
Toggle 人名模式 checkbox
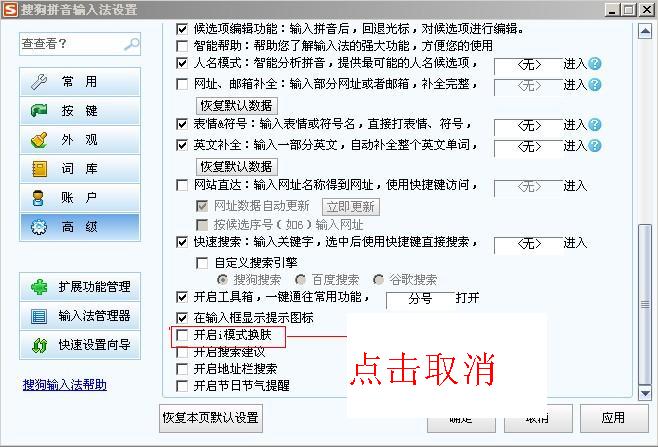[x=182, y=63]
